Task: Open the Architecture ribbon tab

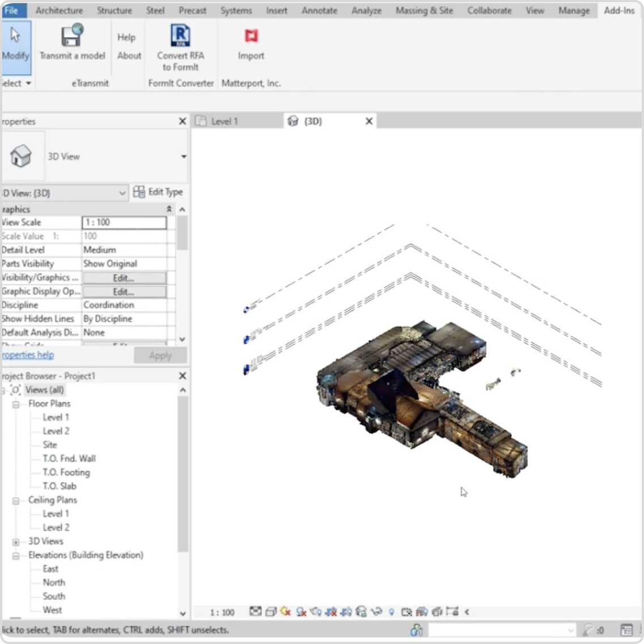Action: point(59,10)
